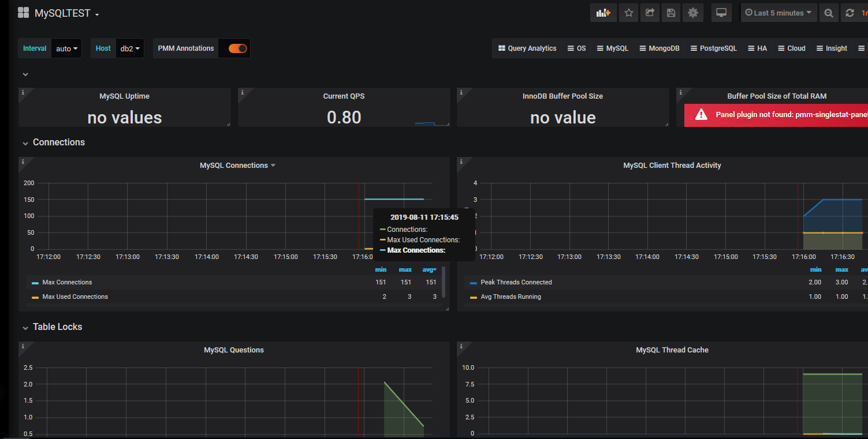Toggle Peak Threads Connected series visibility

tap(516, 282)
